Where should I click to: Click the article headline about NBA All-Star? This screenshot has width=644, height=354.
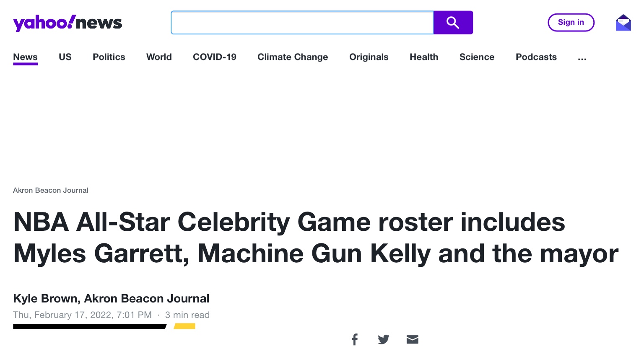coord(316,238)
